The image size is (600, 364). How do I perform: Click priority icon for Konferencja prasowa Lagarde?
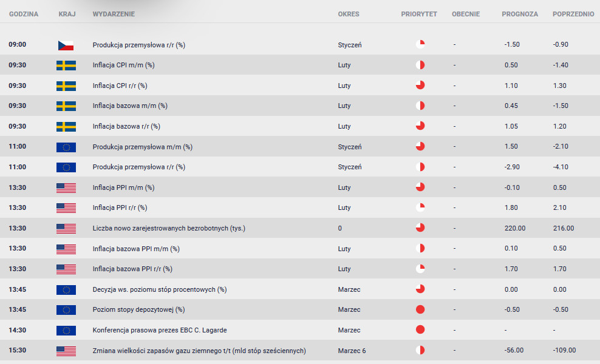point(420,329)
